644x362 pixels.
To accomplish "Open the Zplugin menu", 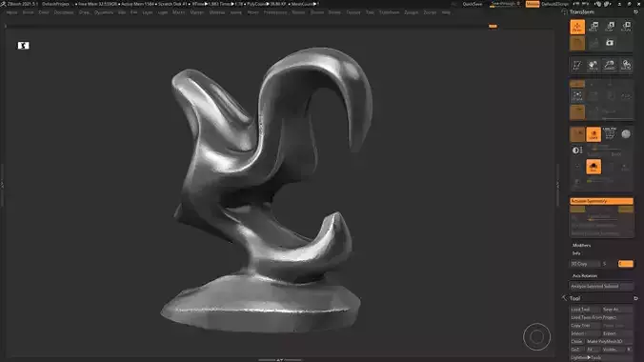I will 411,12.
